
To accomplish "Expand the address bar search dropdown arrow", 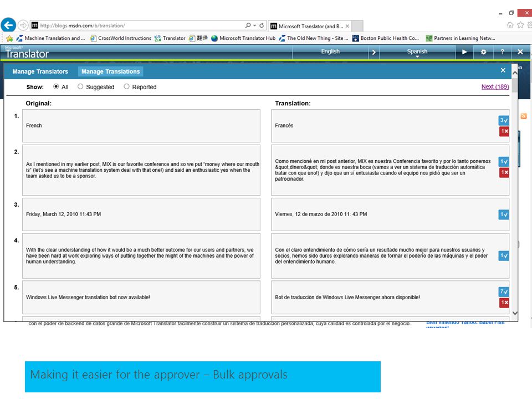I will 255,25.
